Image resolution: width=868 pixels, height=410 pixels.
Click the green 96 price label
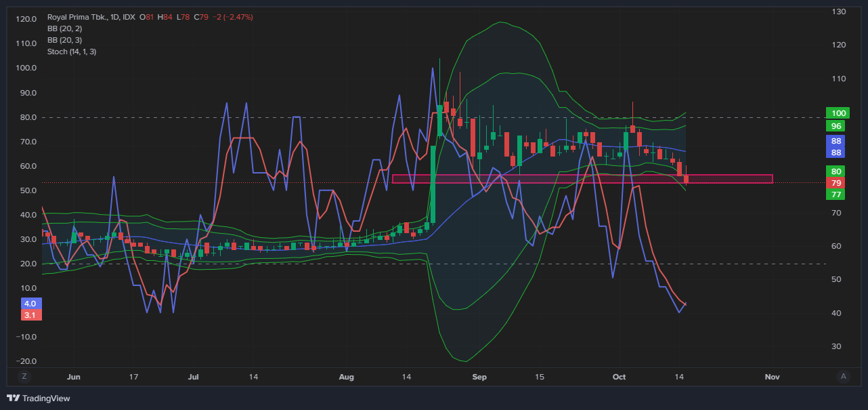coord(838,126)
